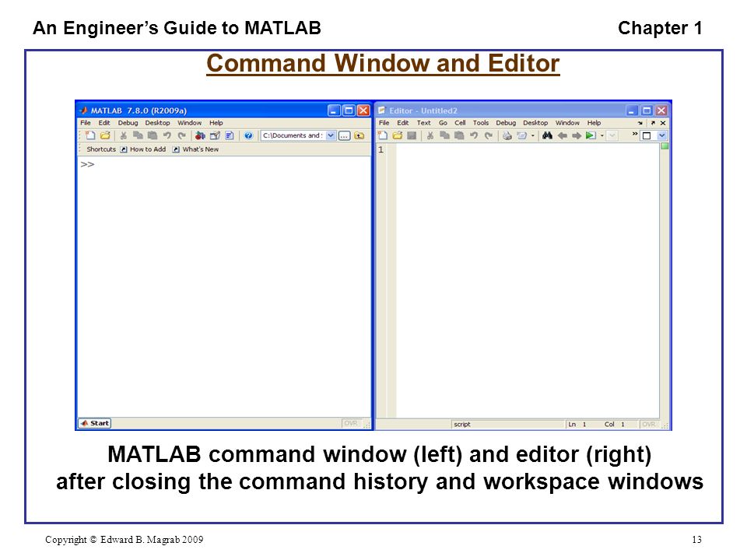This screenshot has width=747, height=560.
Task: Click Open folder icon in Editor toolbar
Action: coord(398,135)
